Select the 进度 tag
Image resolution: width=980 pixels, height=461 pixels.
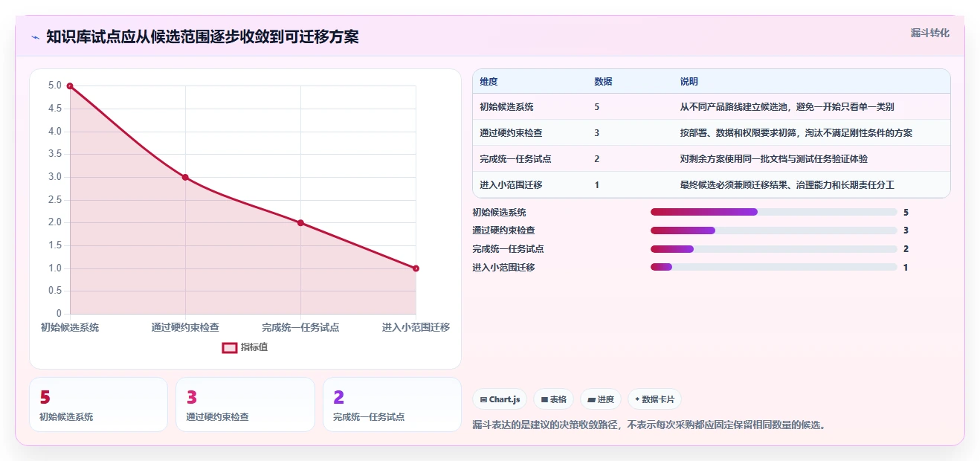pyautogui.click(x=601, y=399)
